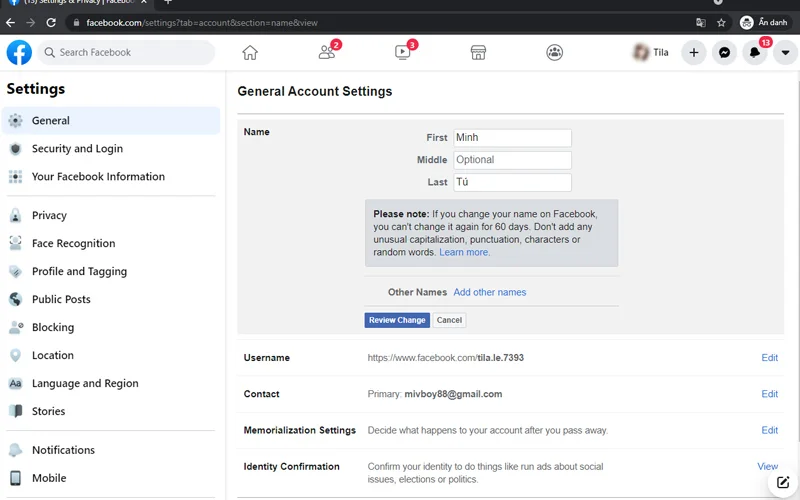Screen dimensions: 800x500
Task: Open Messenger icon in top bar
Action: click(x=724, y=52)
